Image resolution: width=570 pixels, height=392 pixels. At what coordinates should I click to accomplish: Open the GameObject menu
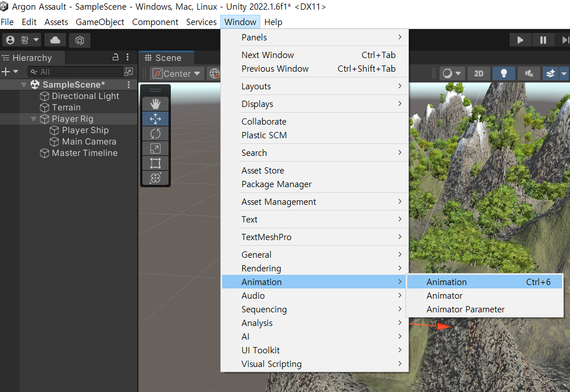[100, 22]
